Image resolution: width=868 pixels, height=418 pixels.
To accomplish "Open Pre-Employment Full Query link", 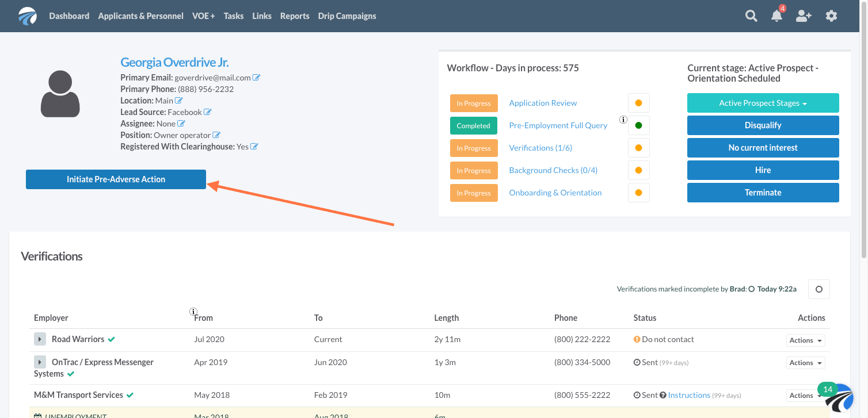I will (x=558, y=125).
